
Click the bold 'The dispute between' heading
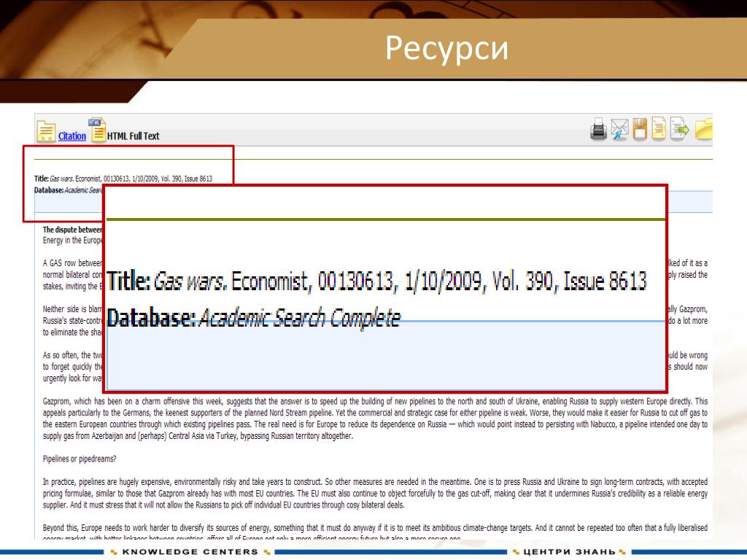tap(72, 230)
